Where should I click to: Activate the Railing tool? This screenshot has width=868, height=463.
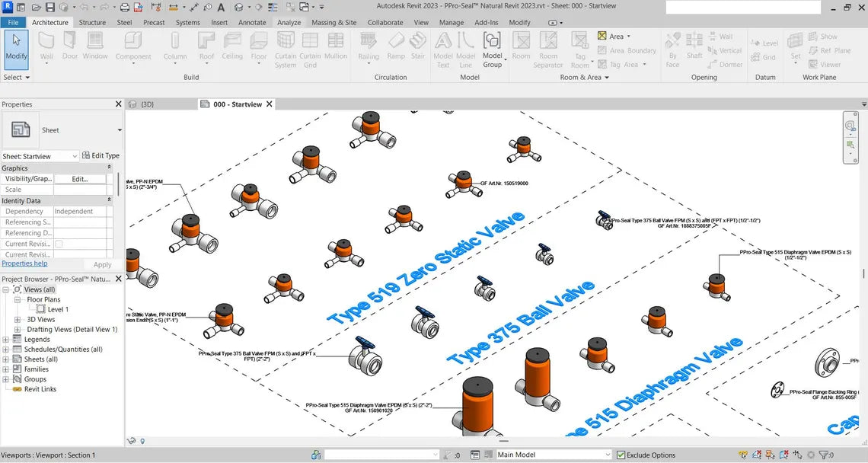pos(369,47)
